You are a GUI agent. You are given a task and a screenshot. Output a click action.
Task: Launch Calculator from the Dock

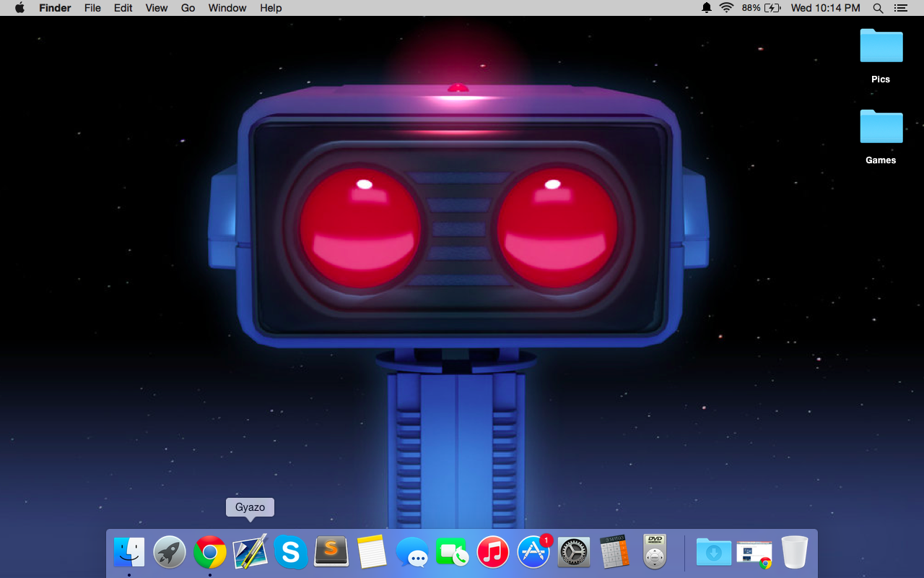point(614,553)
